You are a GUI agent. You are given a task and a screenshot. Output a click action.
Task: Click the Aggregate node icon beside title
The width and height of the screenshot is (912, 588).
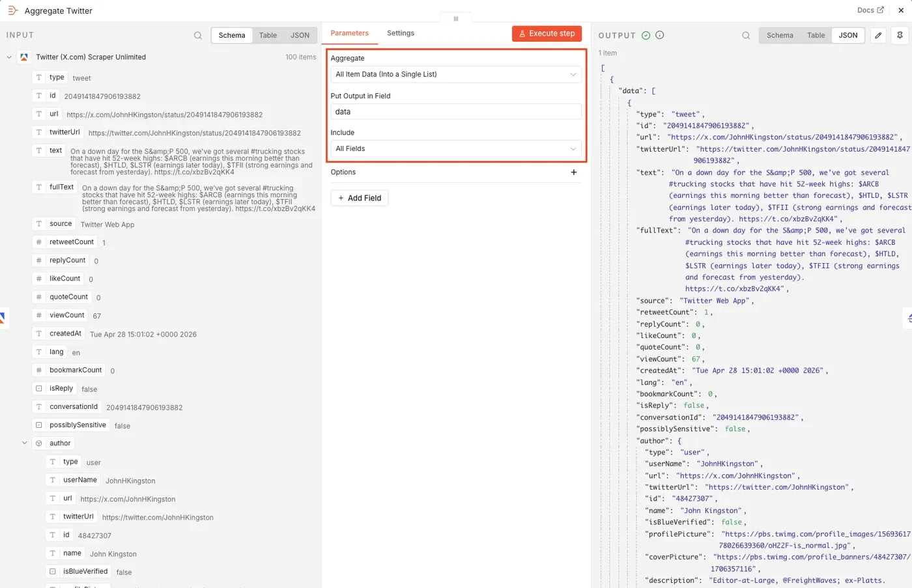pyautogui.click(x=12, y=10)
